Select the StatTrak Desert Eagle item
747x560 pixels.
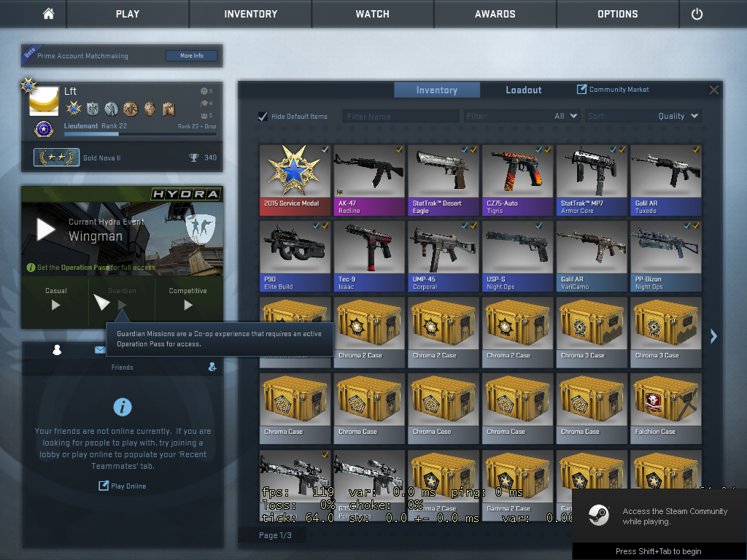point(444,180)
